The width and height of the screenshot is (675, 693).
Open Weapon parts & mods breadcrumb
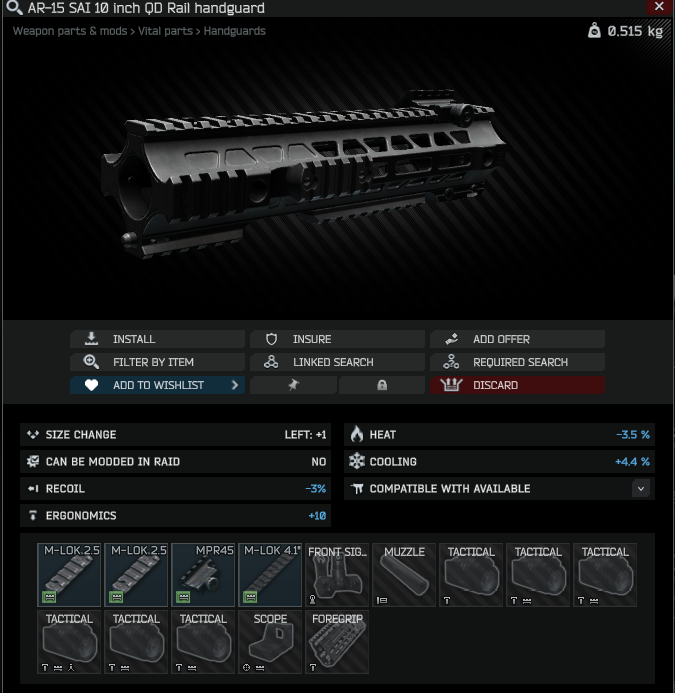[70, 31]
